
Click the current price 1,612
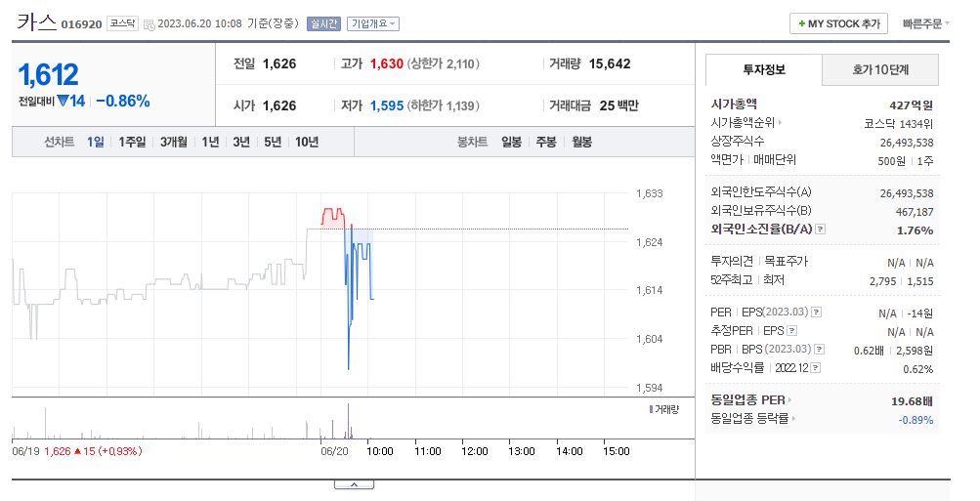pos(49,75)
